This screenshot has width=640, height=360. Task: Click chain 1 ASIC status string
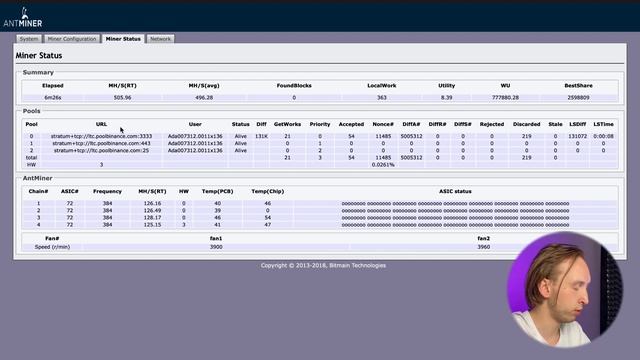(x=455, y=203)
